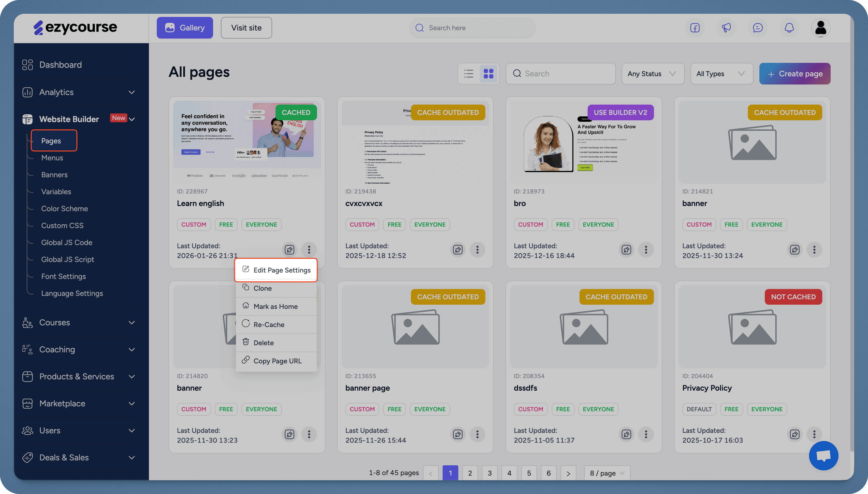This screenshot has width=868, height=494.
Task: Click the user profile avatar icon
Action: tap(821, 28)
